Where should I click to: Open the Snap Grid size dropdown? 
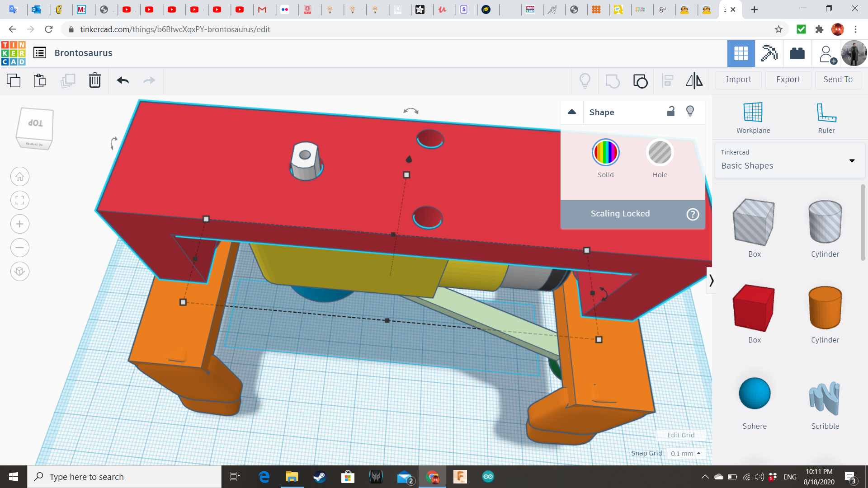pyautogui.click(x=685, y=453)
